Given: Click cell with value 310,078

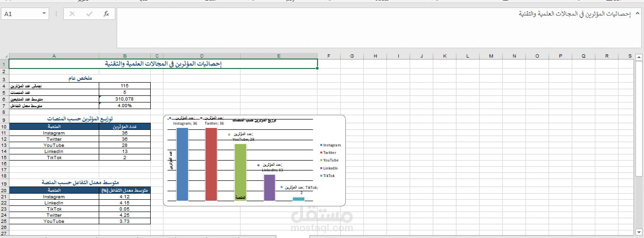Looking at the screenshot, I should click(x=125, y=99).
